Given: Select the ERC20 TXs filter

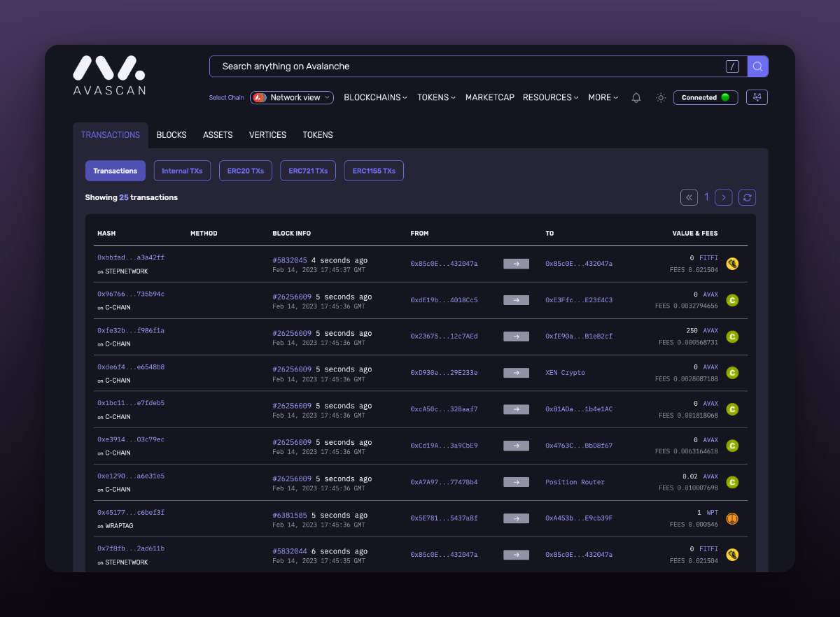Looking at the screenshot, I should pos(245,171).
